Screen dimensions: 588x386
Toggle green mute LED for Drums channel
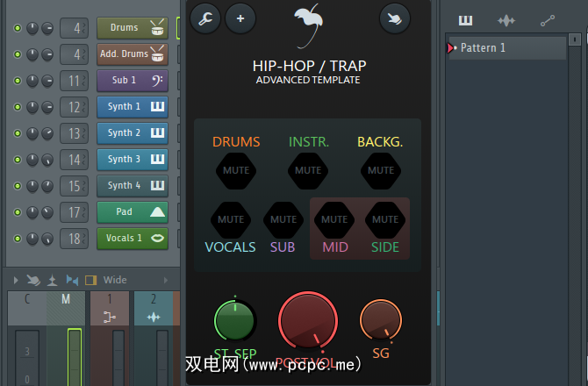click(x=18, y=28)
